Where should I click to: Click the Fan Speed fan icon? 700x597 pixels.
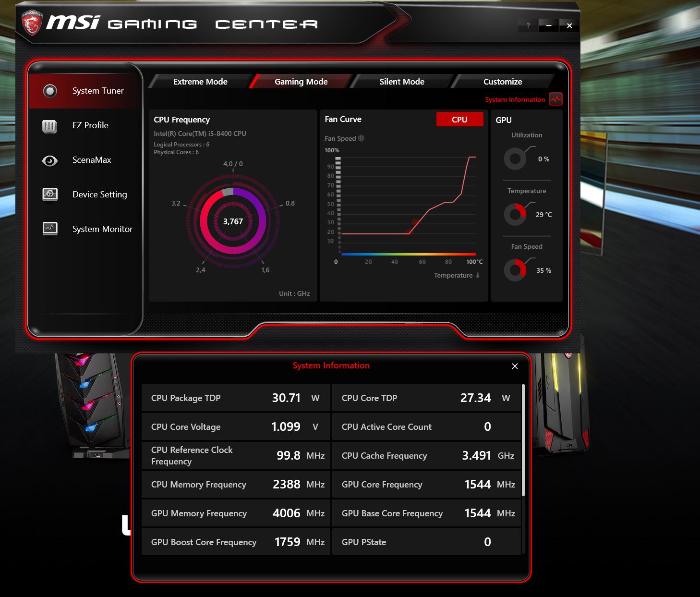pyautogui.click(x=362, y=138)
